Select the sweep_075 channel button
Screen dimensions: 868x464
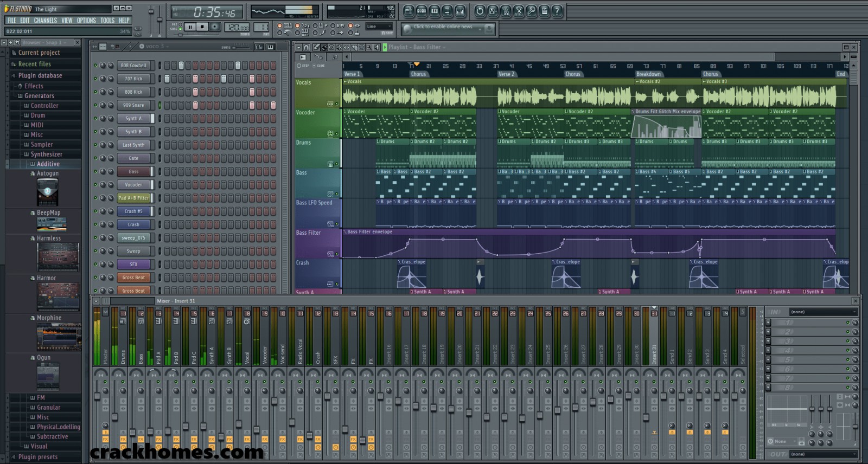point(133,238)
